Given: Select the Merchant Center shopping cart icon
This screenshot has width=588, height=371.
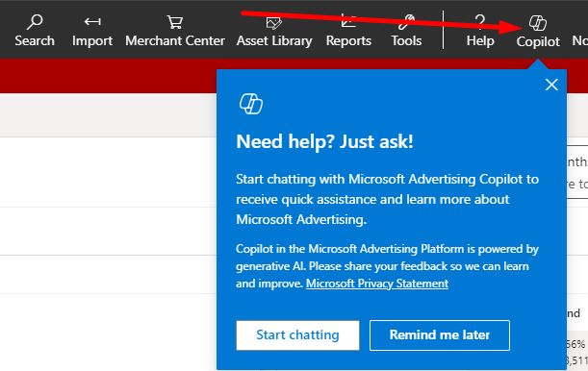Looking at the screenshot, I should coord(175,22).
